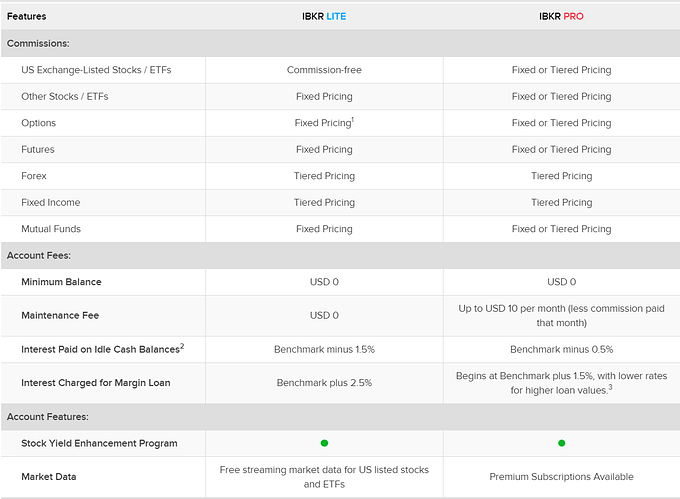Click the Market Data row label

49,476
